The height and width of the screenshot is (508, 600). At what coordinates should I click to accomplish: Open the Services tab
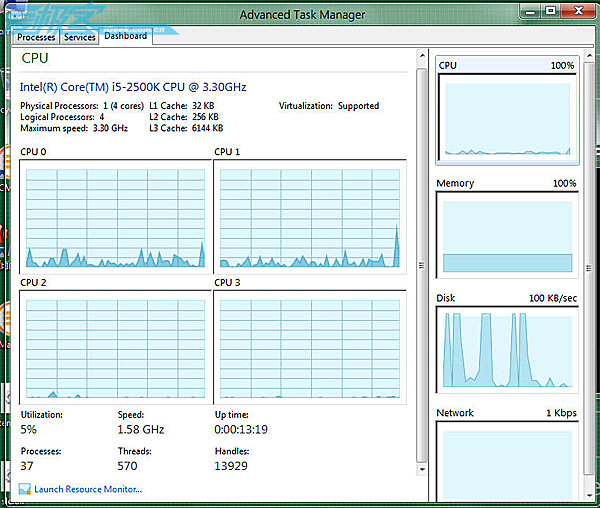point(79,37)
